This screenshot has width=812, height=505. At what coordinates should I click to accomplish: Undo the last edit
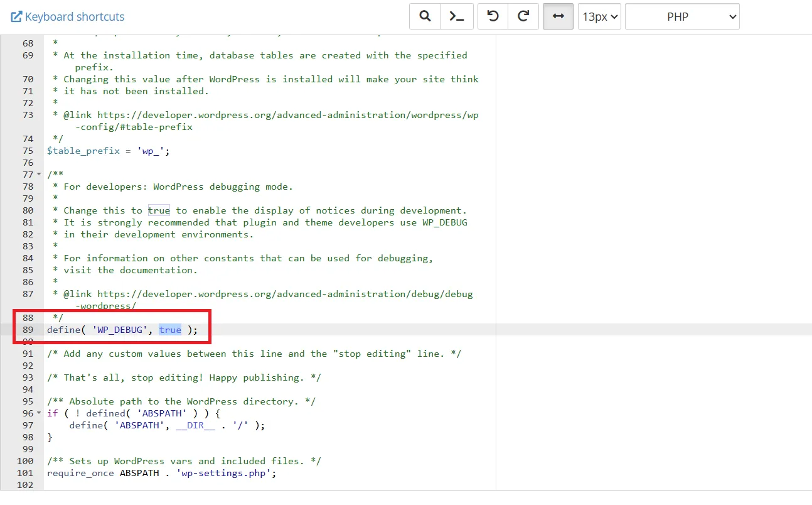tap(493, 17)
